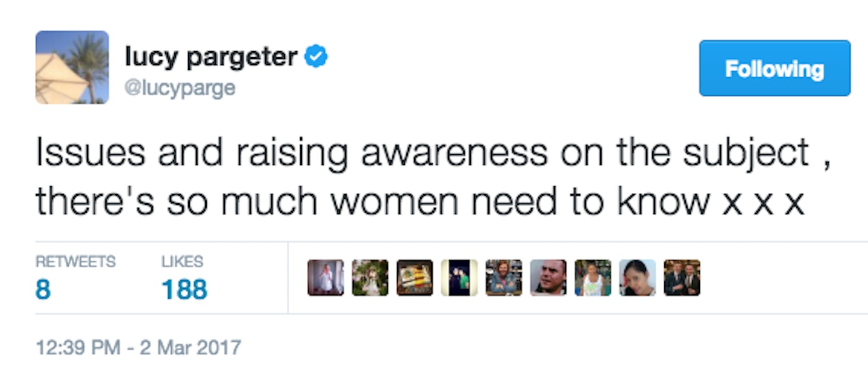Open the 12:39 PM - 2 Mar 2017 timestamp
Screen dimensions: 868x373
click(x=138, y=348)
